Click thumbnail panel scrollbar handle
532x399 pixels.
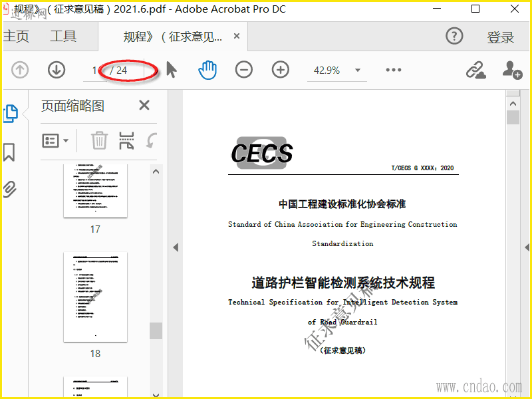pyautogui.click(x=156, y=331)
